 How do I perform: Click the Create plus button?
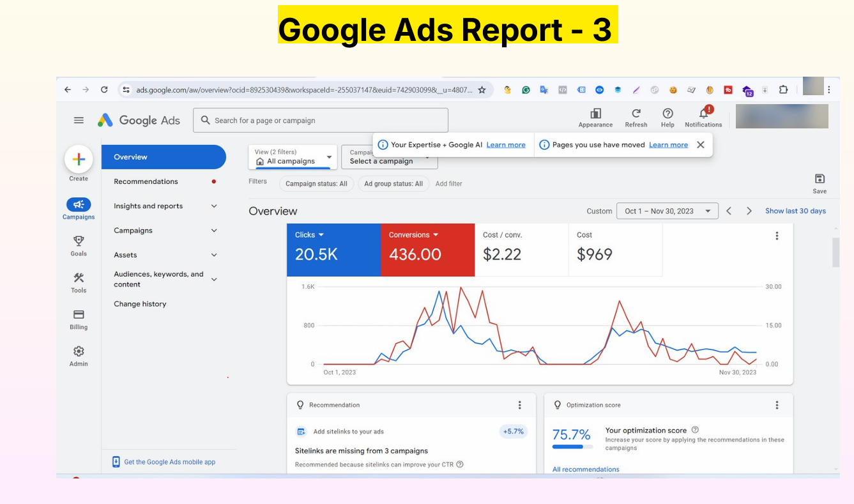[79, 159]
